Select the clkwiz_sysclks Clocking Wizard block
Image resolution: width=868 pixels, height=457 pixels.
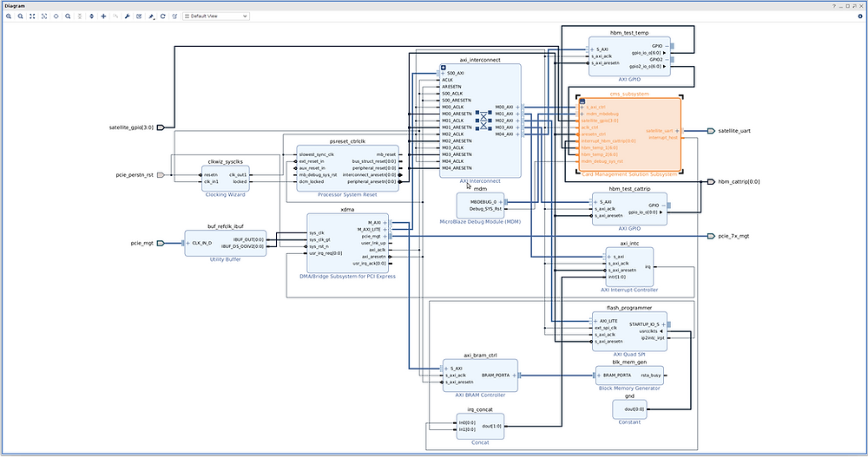click(226, 179)
